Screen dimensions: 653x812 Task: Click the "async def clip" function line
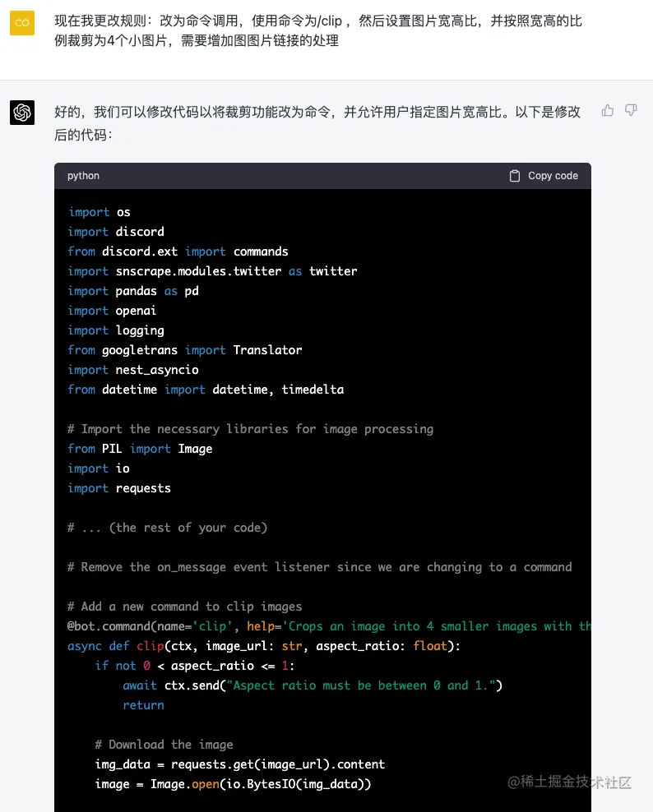coord(264,646)
